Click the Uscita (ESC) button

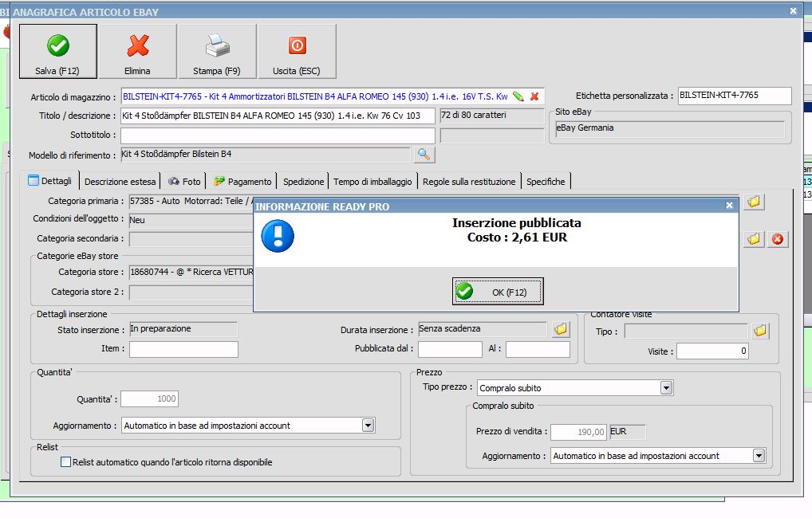(298, 51)
